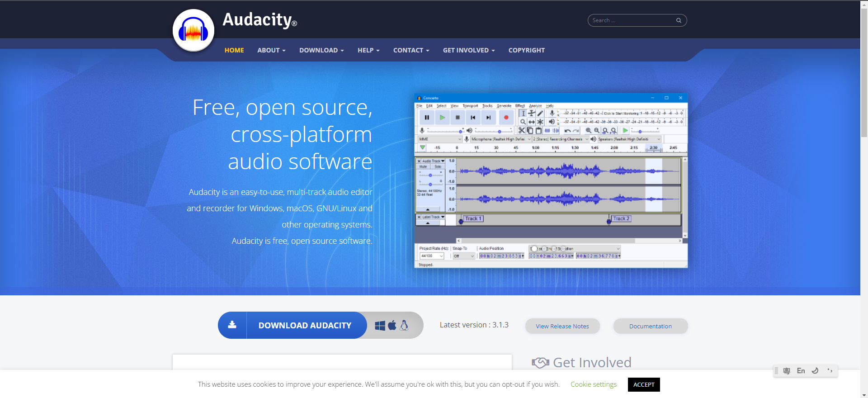Click the magnifier icon in the search box
Image resolution: width=868 pixels, height=398 pixels.
coord(678,20)
